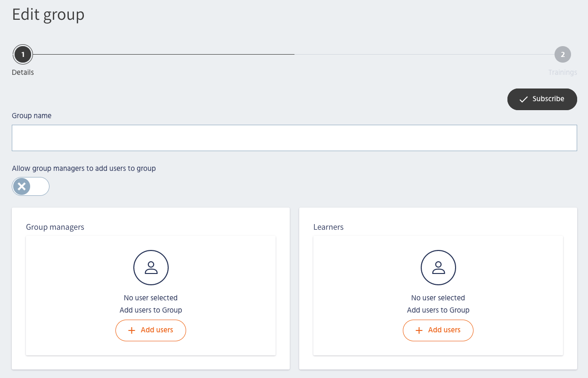The image size is (588, 378).
Task: Go to step 2 circle for Trainings
Action: pyautogui.click(x=563, y=55)
